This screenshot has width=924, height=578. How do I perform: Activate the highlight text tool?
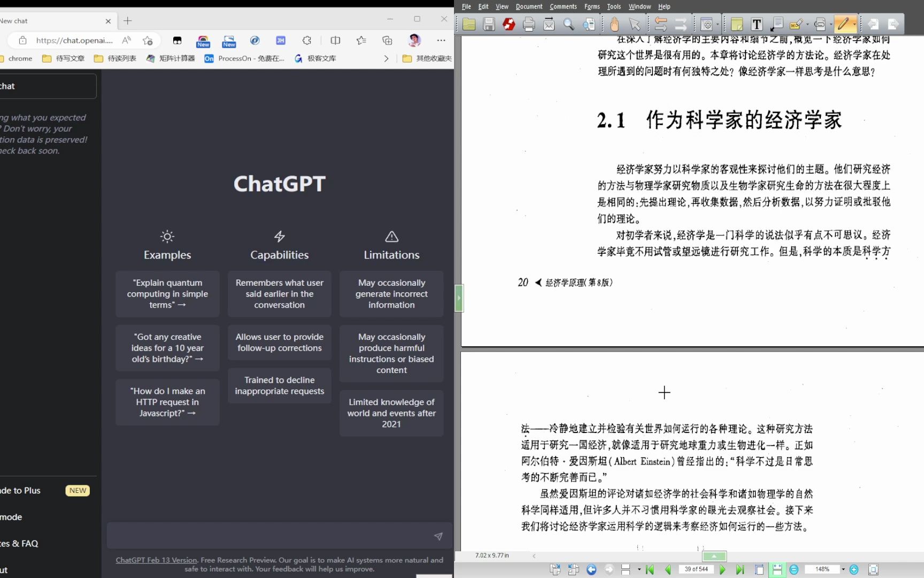[x=795, y=24]
